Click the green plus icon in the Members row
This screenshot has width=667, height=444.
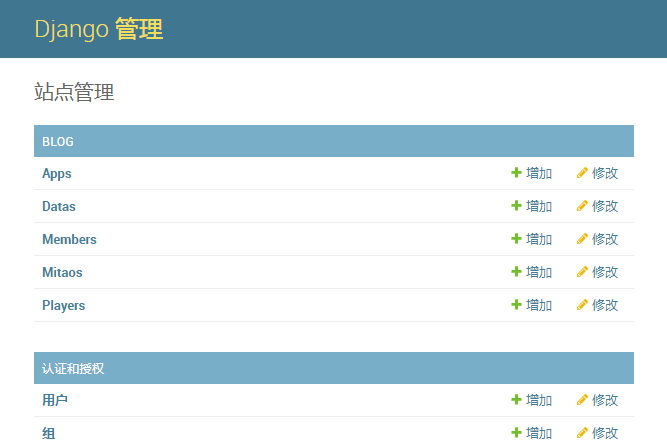(516, 239)
